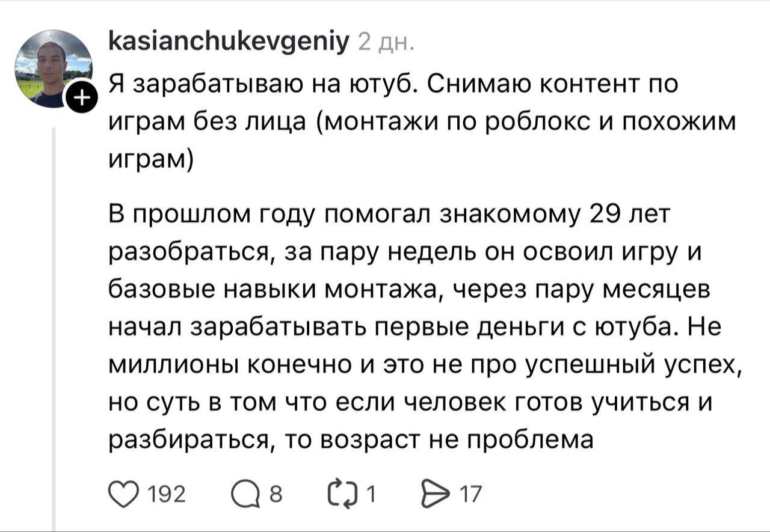Click the 8 replies count

pyautogui.click(x=275, y=495)
